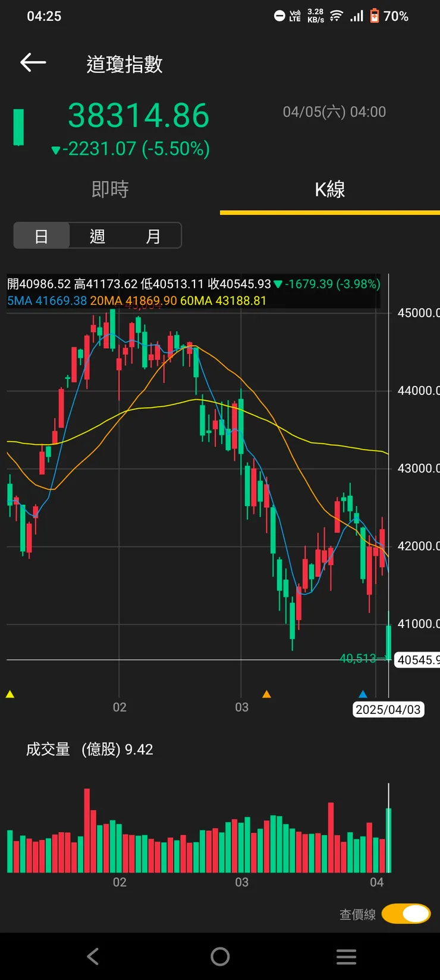
Task: Select the 月 monthly interval
Action: click(153, 236)
